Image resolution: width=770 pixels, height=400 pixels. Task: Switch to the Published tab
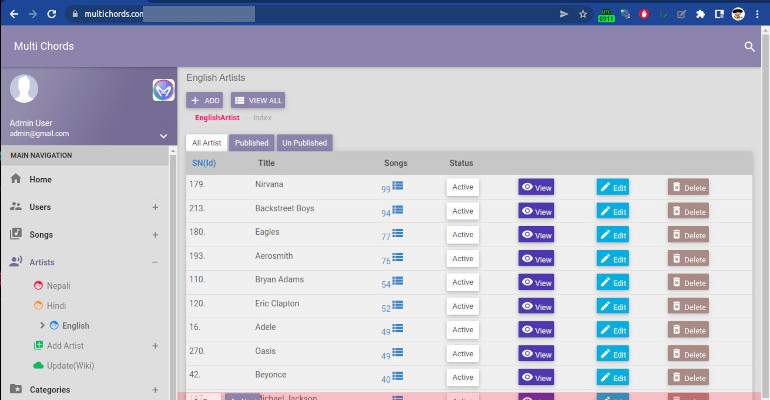point(251,143)
